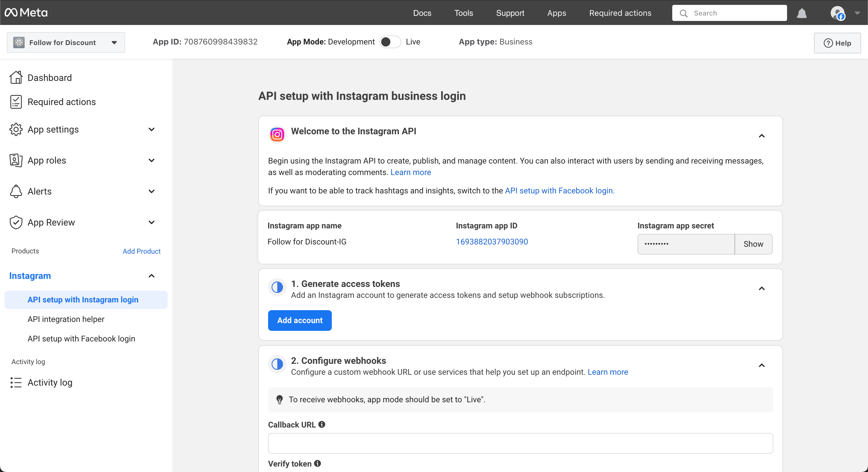Click the Follow for Discount-IG app name
Image resolution: width=868 pixels, height=472 pixels.
(307, 242)
